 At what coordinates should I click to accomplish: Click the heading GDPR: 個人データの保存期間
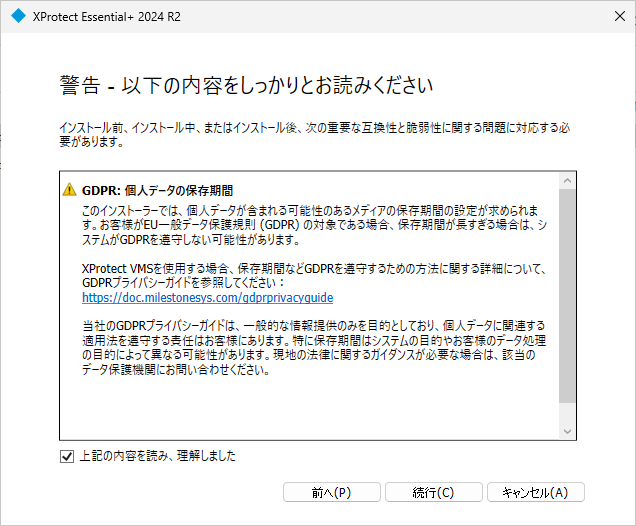click(157, 190)
